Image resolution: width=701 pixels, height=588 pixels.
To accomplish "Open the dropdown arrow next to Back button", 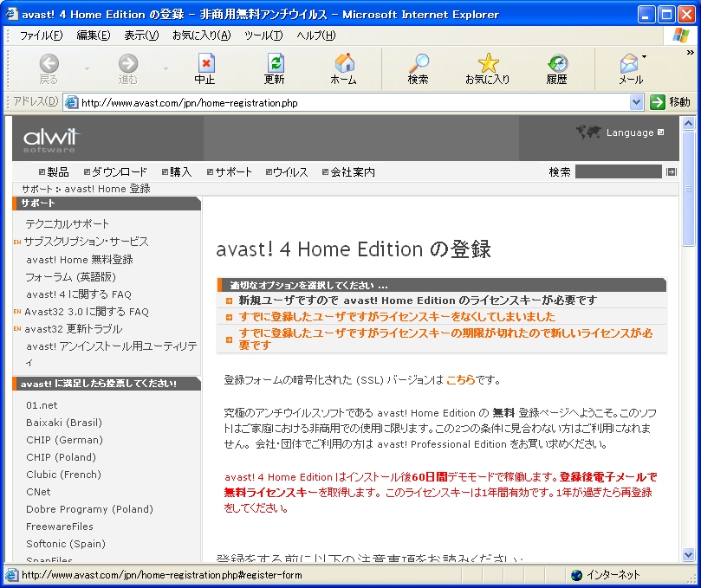I will click(x=88, y=68).
